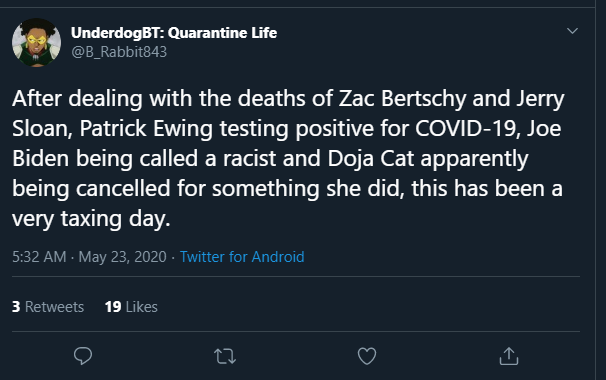
Task: Open the tweet options chevron menu
Action: (x=572, y=31)
